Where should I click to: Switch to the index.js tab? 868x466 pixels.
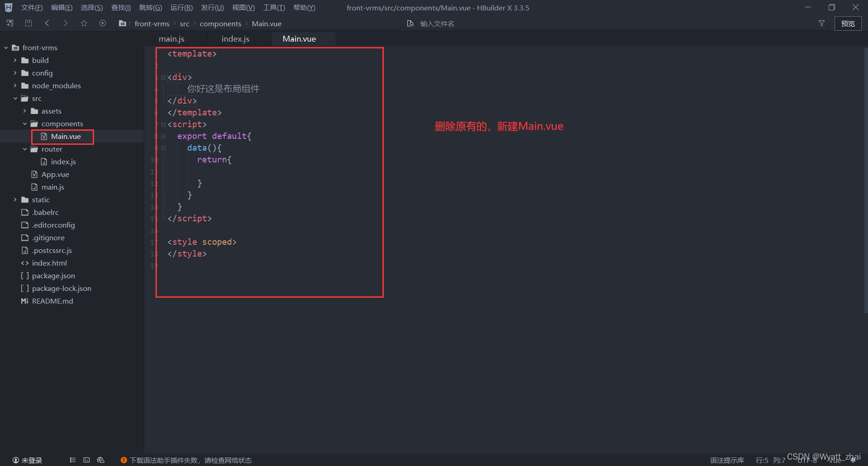click(x=236, y=39)
